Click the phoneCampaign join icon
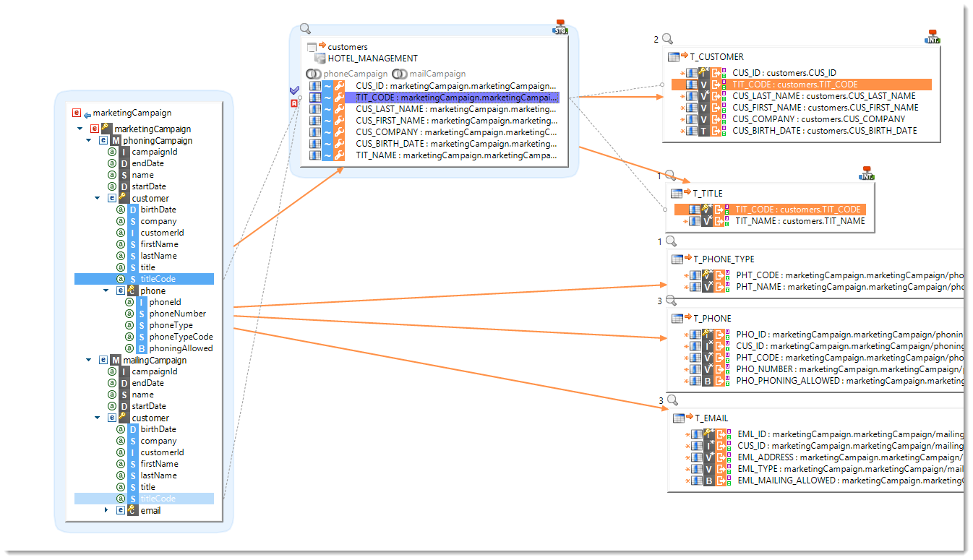The height and width of the screenshot is (560, 973). (x=314, y=74)
